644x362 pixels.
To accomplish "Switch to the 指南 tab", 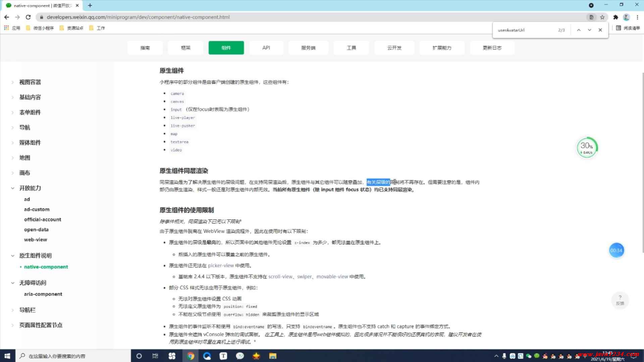I will 145,48.
